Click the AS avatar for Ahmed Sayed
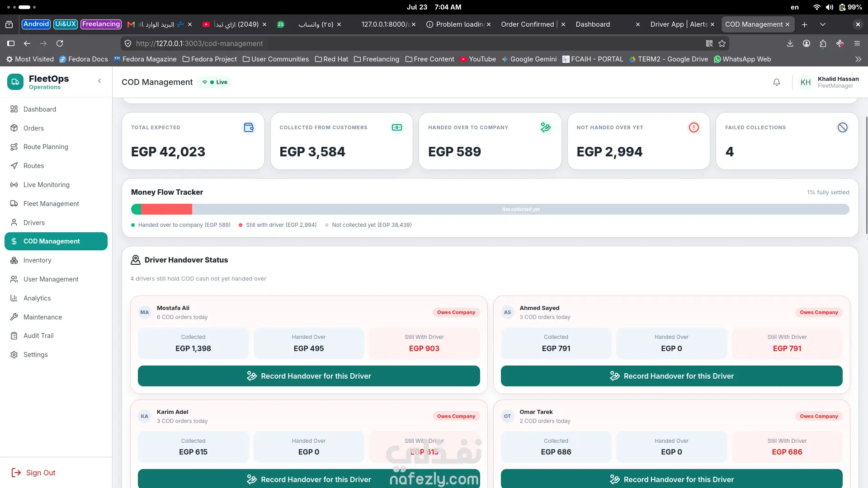The width and height of the screenshot is (868, 488). (508, 312)
